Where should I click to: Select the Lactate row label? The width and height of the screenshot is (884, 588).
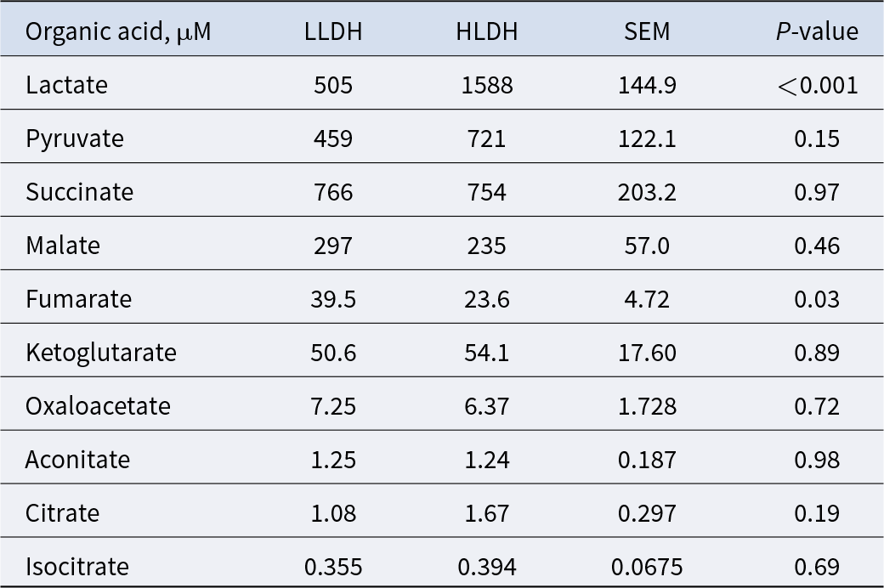(66, 85)
